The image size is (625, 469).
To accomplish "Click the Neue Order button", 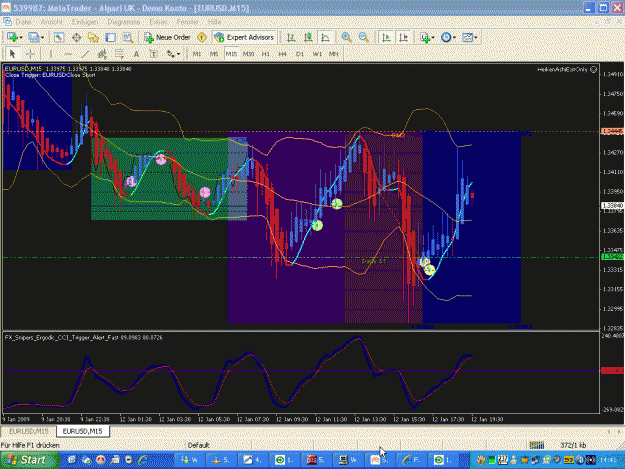I will (x=167, y=37).
